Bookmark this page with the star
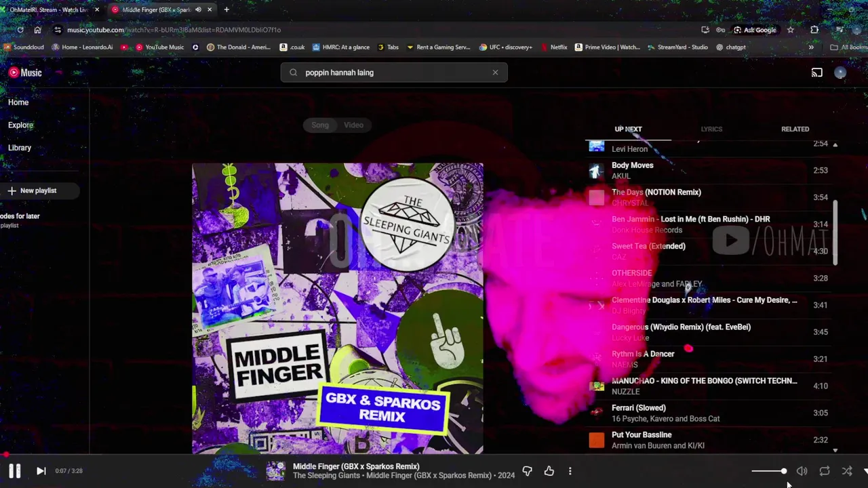The height and width of the screenshot is (488, 868). (790, 30)
